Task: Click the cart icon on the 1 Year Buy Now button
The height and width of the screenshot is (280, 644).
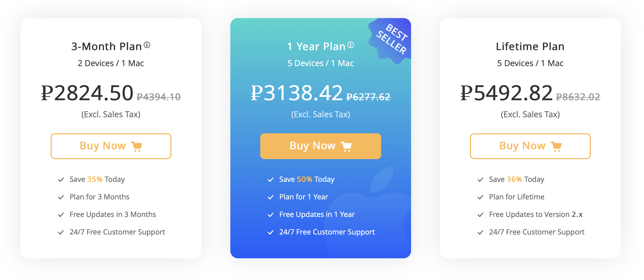Action: (347, 146)
